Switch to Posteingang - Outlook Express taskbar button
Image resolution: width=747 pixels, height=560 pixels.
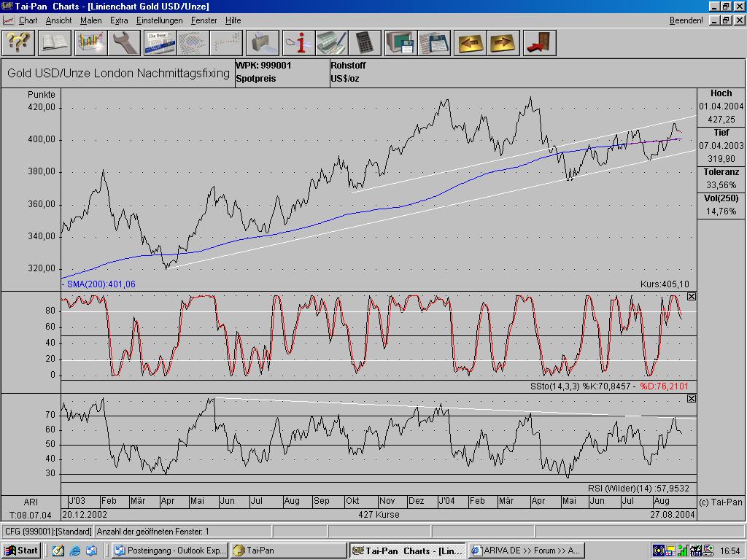tap(170, 551)
